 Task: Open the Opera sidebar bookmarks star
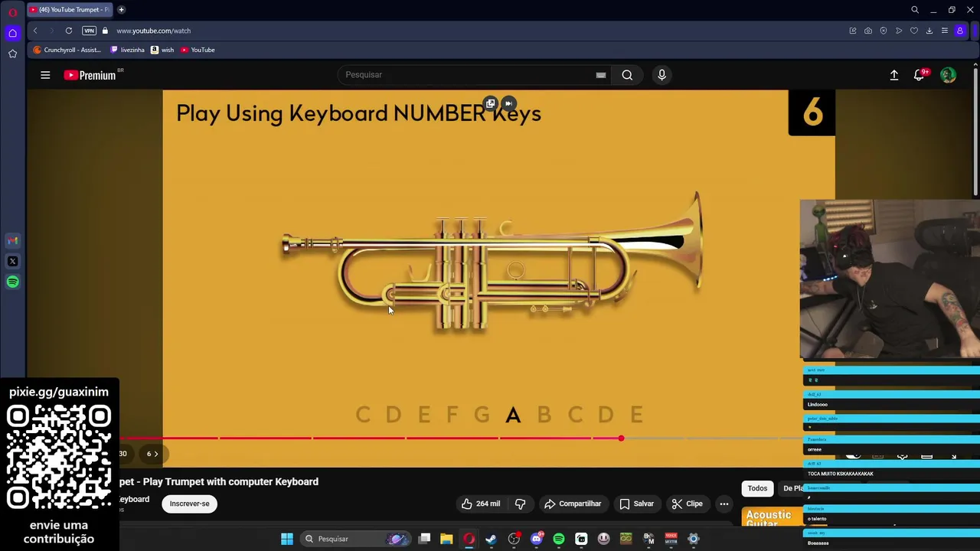pyautogui.click(x=12, y=54)
